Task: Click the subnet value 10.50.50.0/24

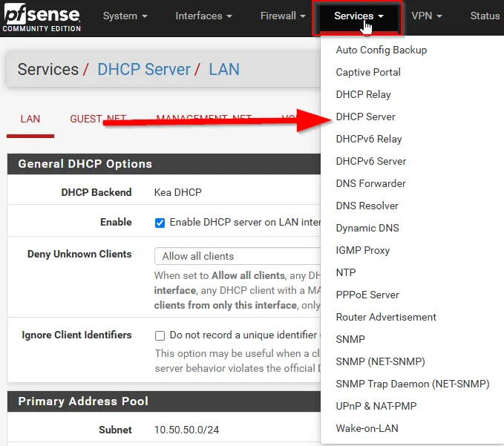Action: pyautogui.click(x=186, y=430)
